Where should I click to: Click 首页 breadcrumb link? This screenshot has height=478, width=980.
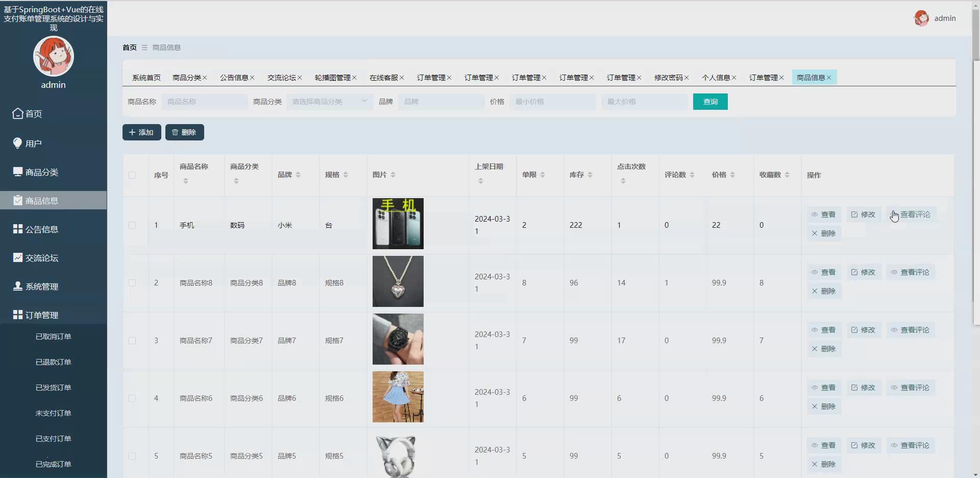click(x=130, y=47)
